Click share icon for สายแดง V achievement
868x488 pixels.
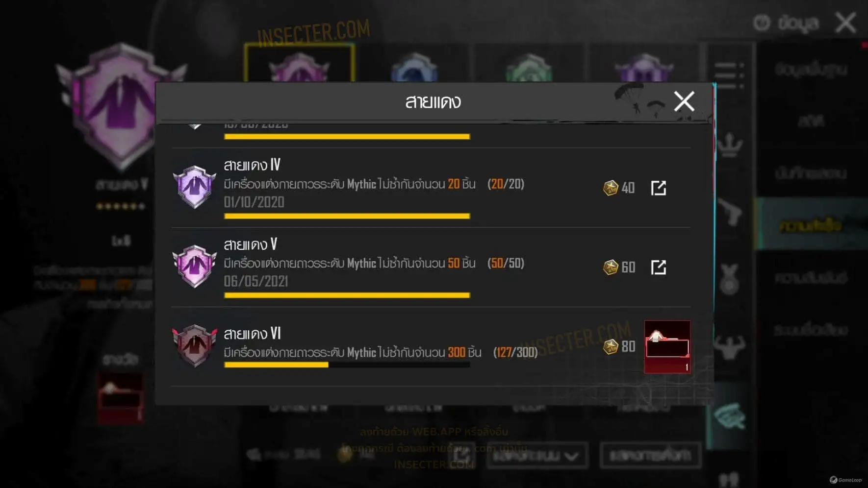[658, 267]
